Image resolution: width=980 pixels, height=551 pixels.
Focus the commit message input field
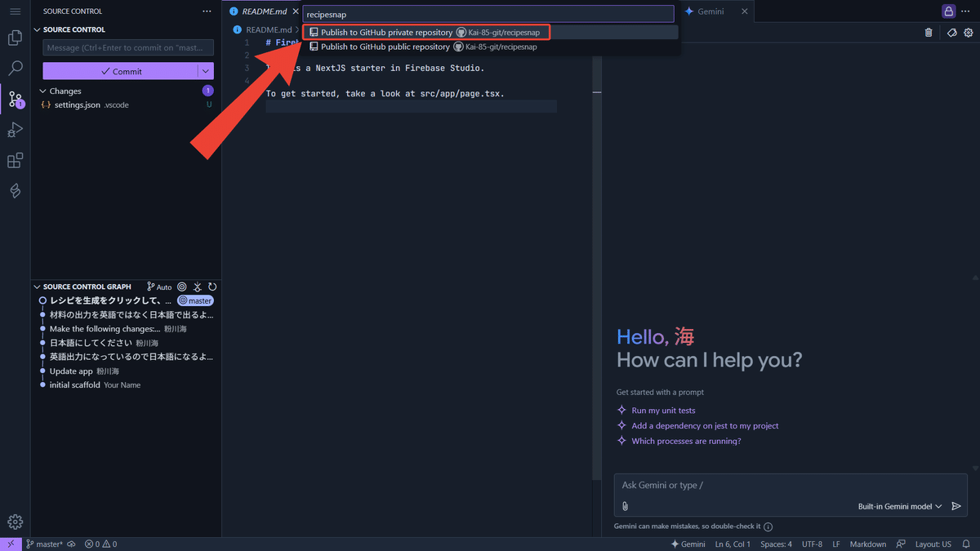(x=128, y=48)
